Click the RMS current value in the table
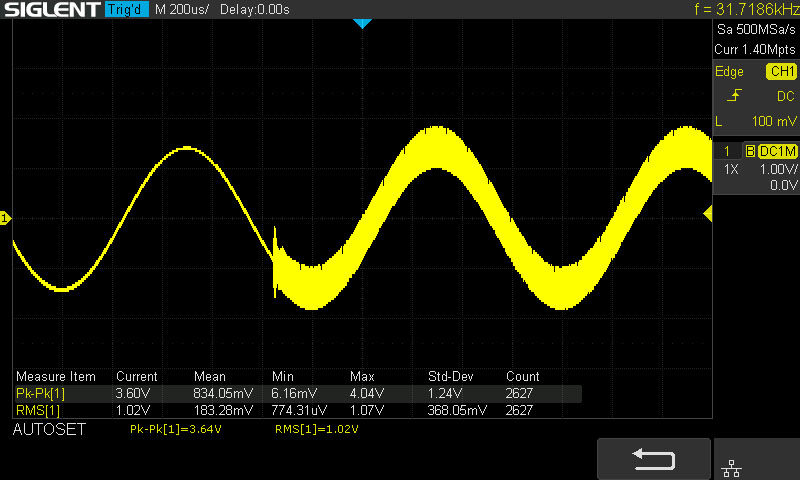Image resolution: width=800 pixels, height=480 pixels. tap(133, 410)
